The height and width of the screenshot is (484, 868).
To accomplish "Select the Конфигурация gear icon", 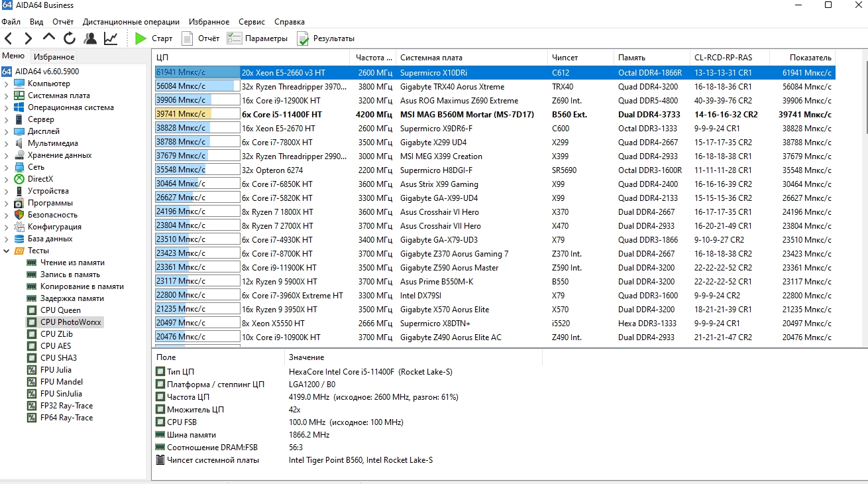I will (19, 227).
